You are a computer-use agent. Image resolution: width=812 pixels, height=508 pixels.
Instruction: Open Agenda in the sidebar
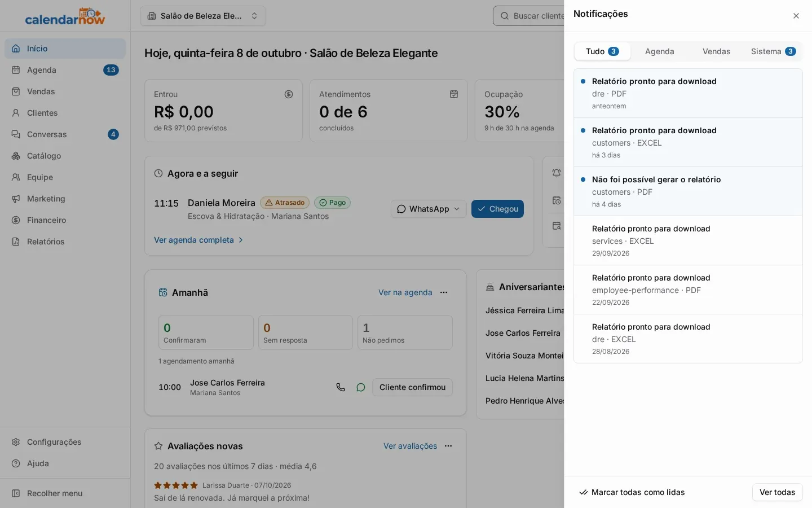tap(65, 70)
